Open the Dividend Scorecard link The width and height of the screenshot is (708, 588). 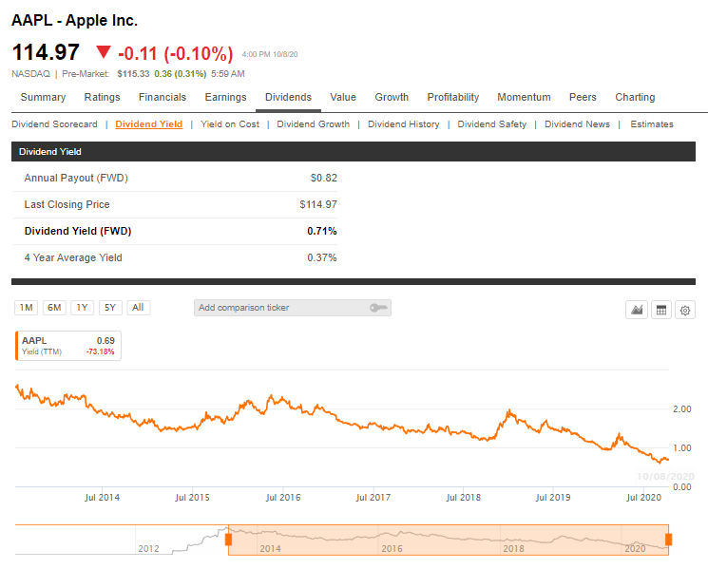point(54,124)
